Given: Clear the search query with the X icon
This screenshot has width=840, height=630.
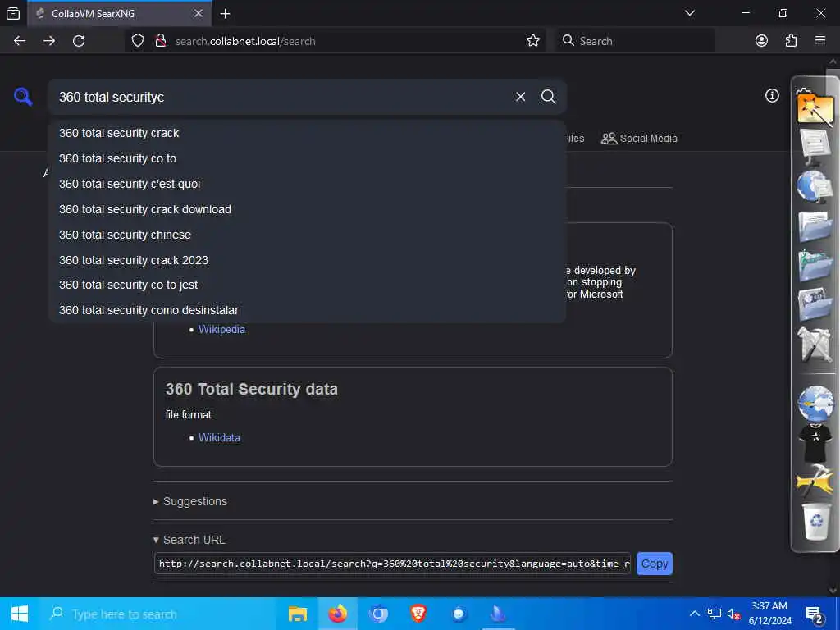Looking at the screenshot, I should (x=520, y=97).
